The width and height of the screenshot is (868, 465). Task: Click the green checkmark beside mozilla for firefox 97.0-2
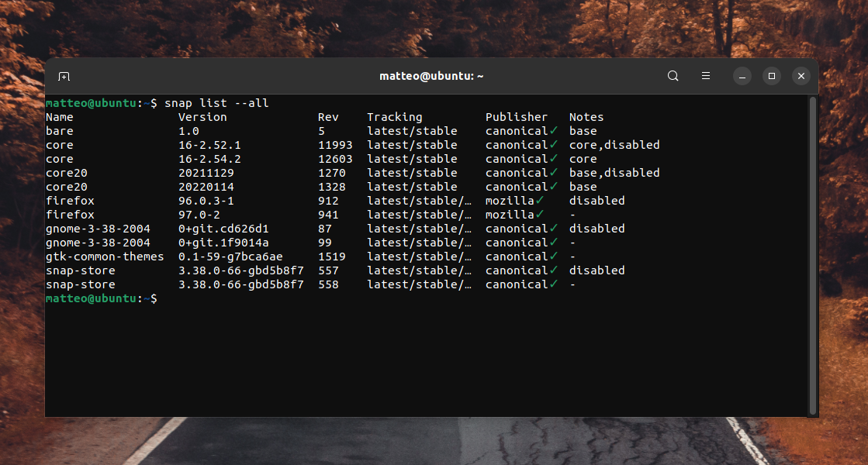[540, 215]
